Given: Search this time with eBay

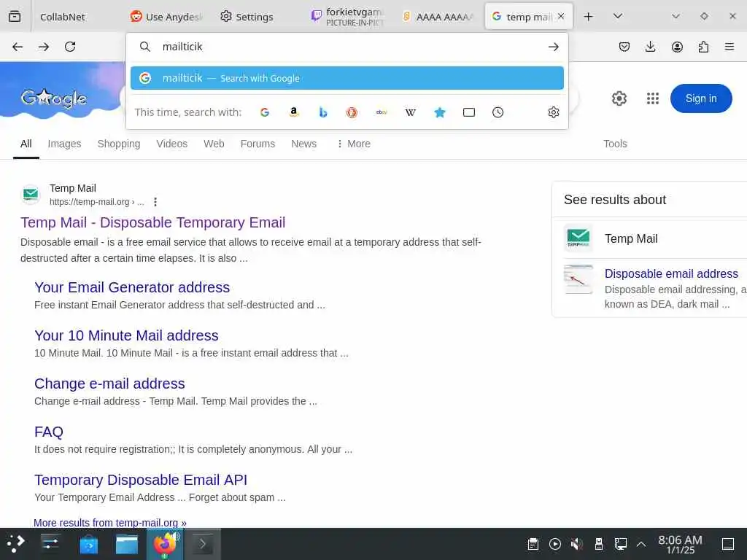Looking at the screenshot, I should 381,112.
